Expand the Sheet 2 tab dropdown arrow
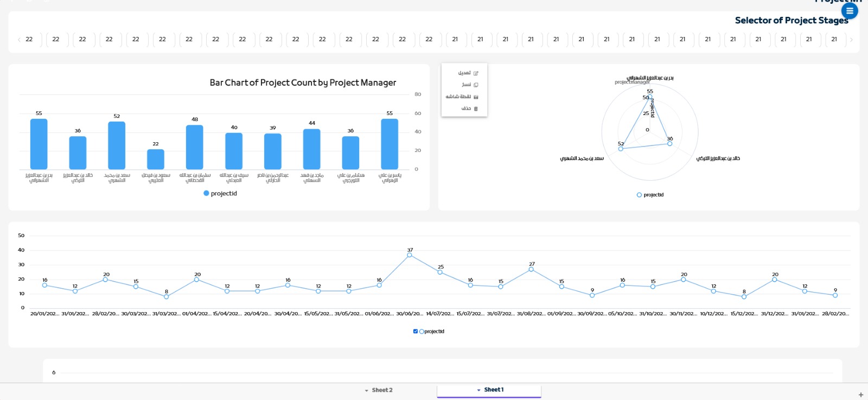 coord(366,391)
